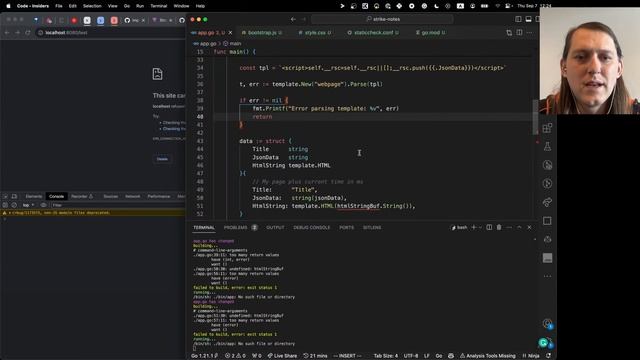Image resolution: width=640 pixels, height=360 pixels.
Task: Click app.go in editor breadcrumb
Action: (205, 43)
